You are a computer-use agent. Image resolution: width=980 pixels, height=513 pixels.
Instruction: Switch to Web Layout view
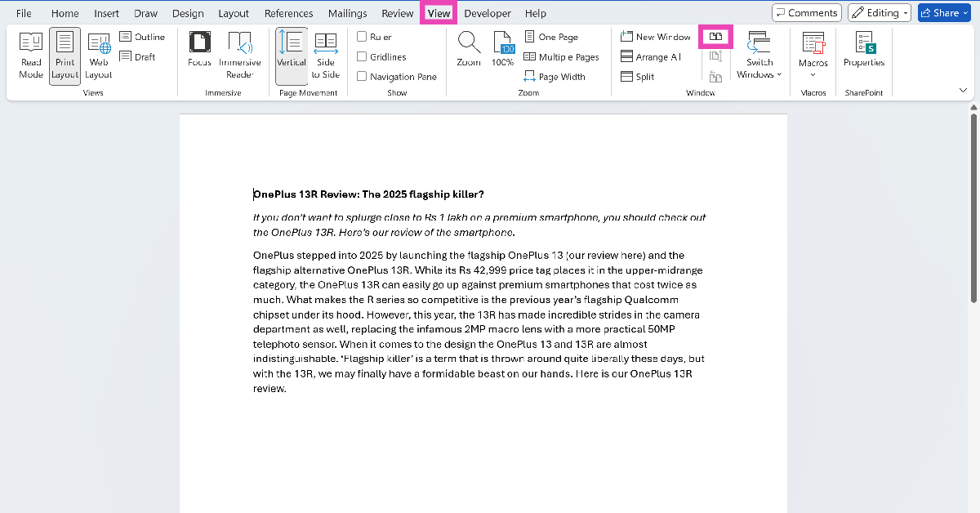[x=99, y=56]
